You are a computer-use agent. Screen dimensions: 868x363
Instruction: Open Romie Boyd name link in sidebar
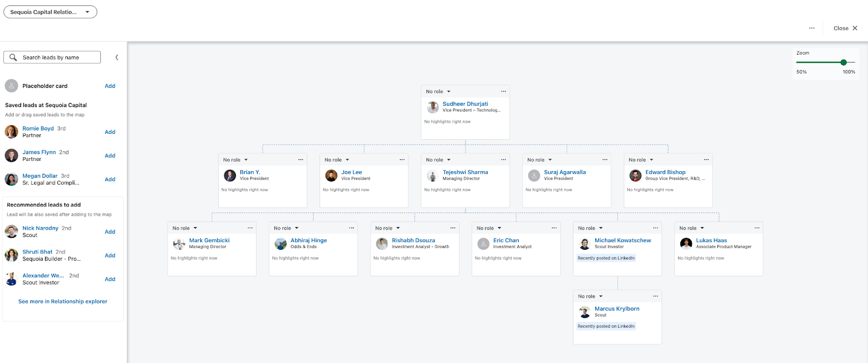pos(38,128)
